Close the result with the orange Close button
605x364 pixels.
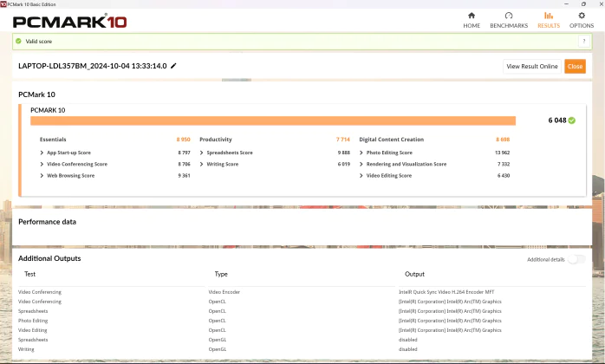[575, 66]
